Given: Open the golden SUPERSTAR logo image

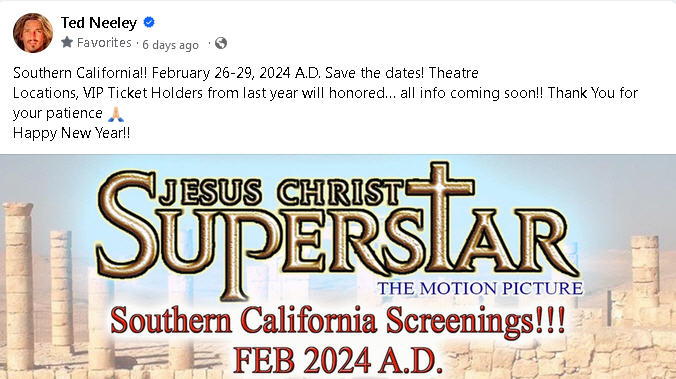Looking at the screenshot, I should click(x=338, y=231).
